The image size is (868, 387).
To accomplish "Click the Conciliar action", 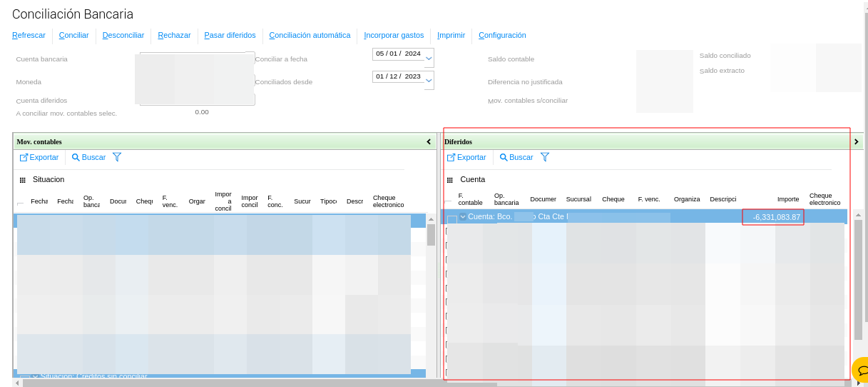I will (73, 35).
